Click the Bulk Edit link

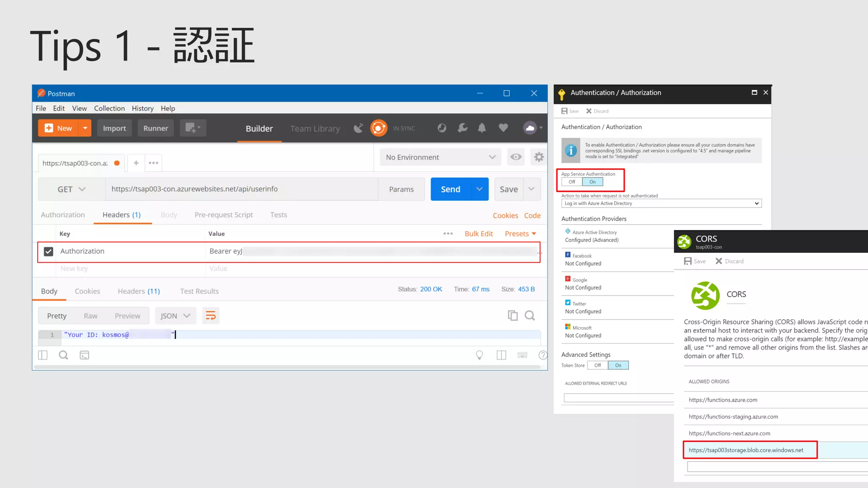coord(479,234)
